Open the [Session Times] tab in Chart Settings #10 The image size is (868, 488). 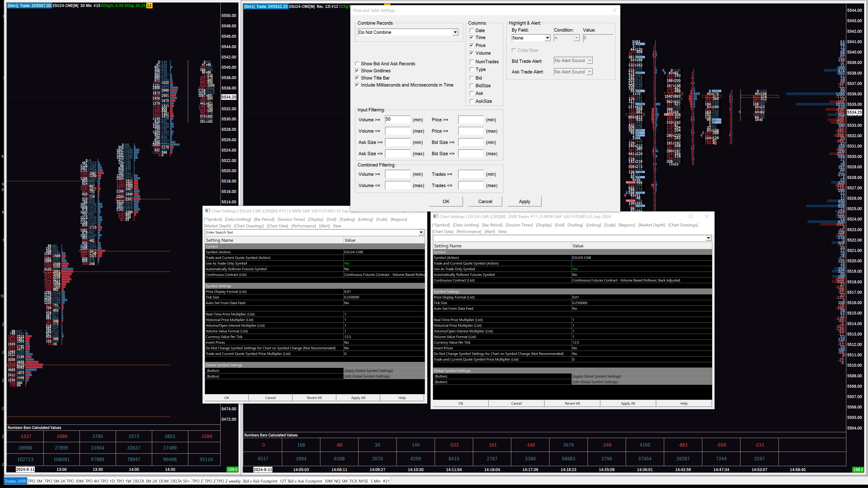(x=291, y=219)
